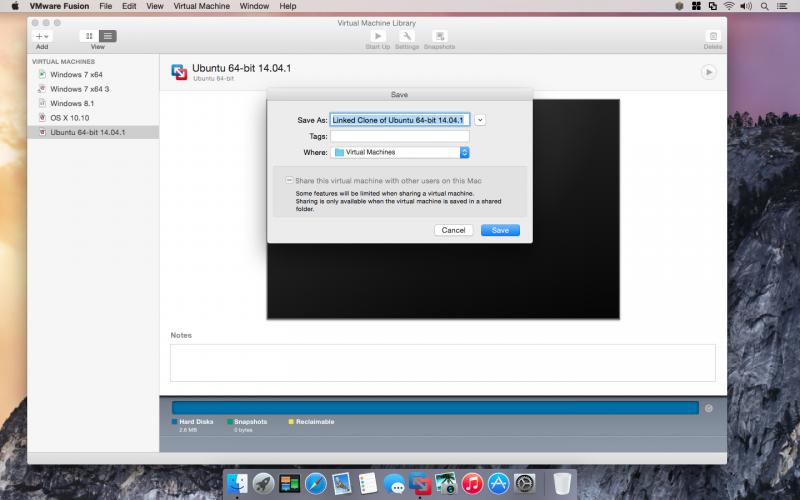Open iPhoto from the Dock

coord(445,483)
